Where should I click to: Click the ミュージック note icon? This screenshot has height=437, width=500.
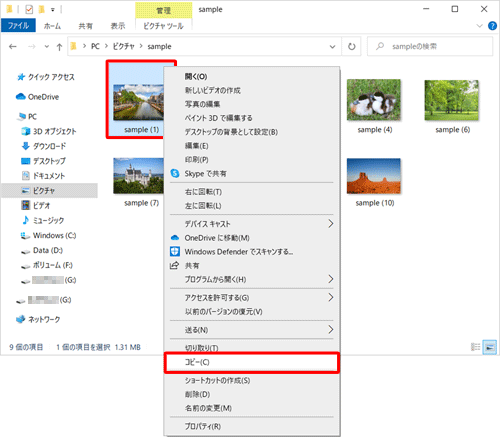pos(26,220)
